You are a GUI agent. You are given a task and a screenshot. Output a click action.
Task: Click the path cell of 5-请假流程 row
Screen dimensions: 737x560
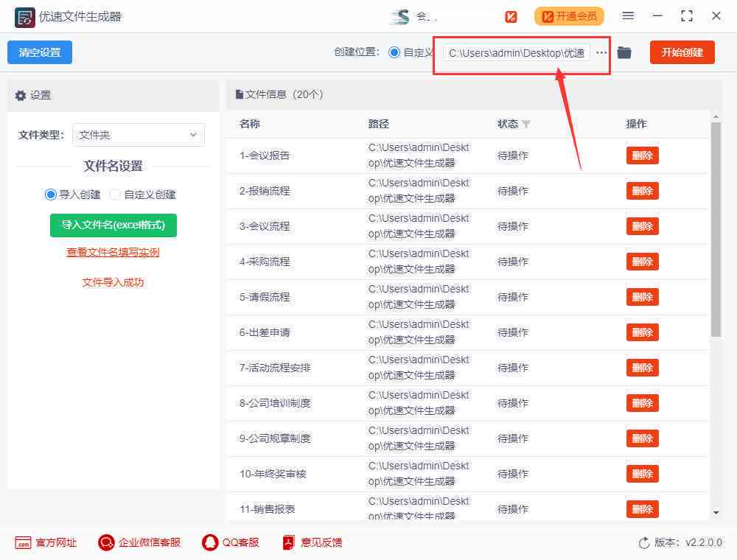point(419,297)
